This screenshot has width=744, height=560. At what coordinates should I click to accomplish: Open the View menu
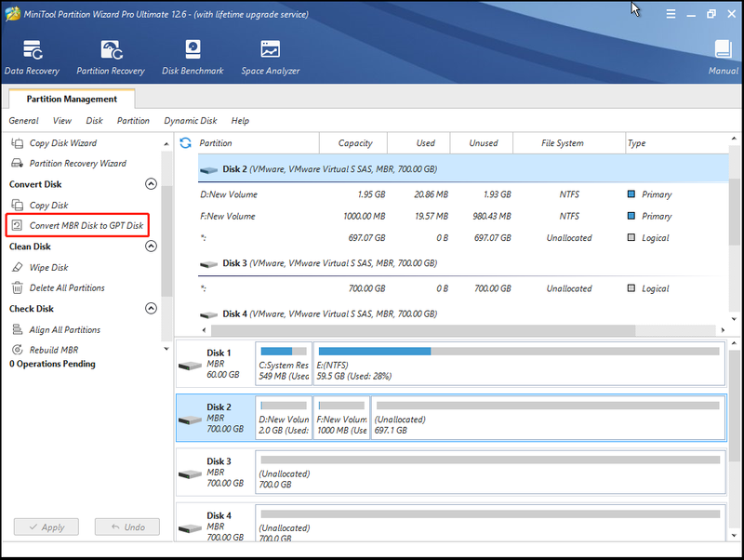[x=62, y=121]
